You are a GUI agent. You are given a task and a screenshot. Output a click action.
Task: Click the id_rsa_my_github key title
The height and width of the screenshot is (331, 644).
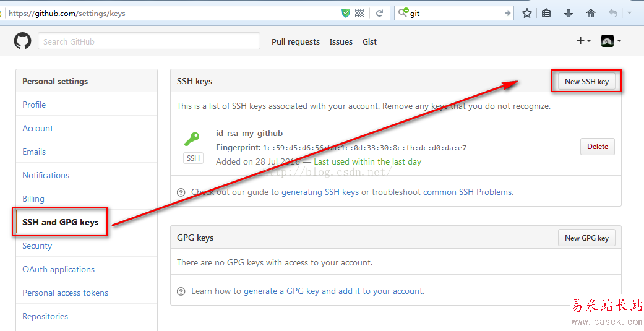click(249, 133)
